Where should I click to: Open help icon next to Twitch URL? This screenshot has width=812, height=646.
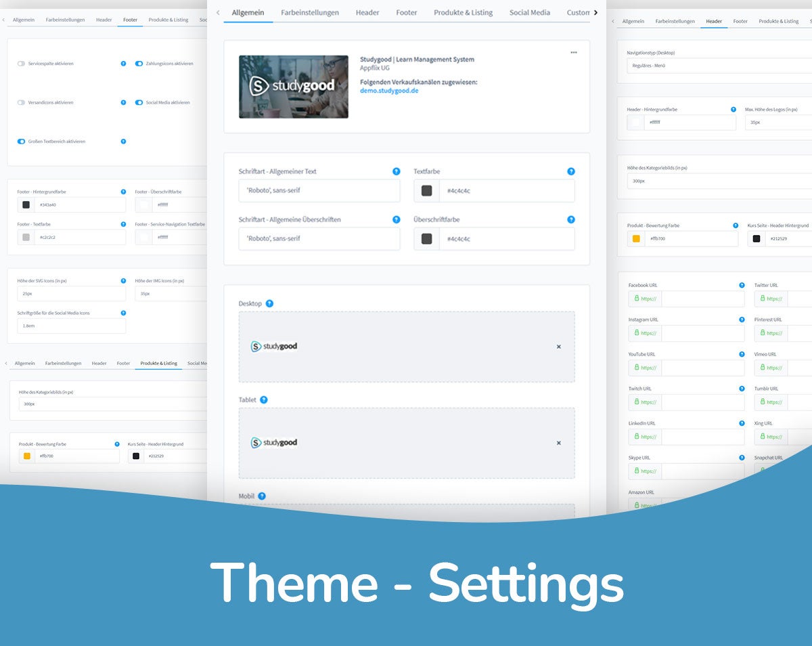click(742, 389)
